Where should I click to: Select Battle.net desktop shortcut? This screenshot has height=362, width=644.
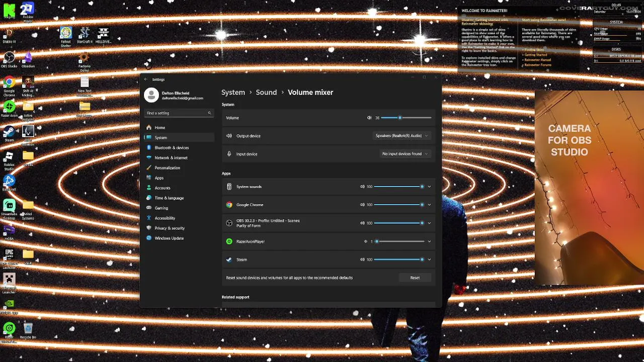(9, 183)
